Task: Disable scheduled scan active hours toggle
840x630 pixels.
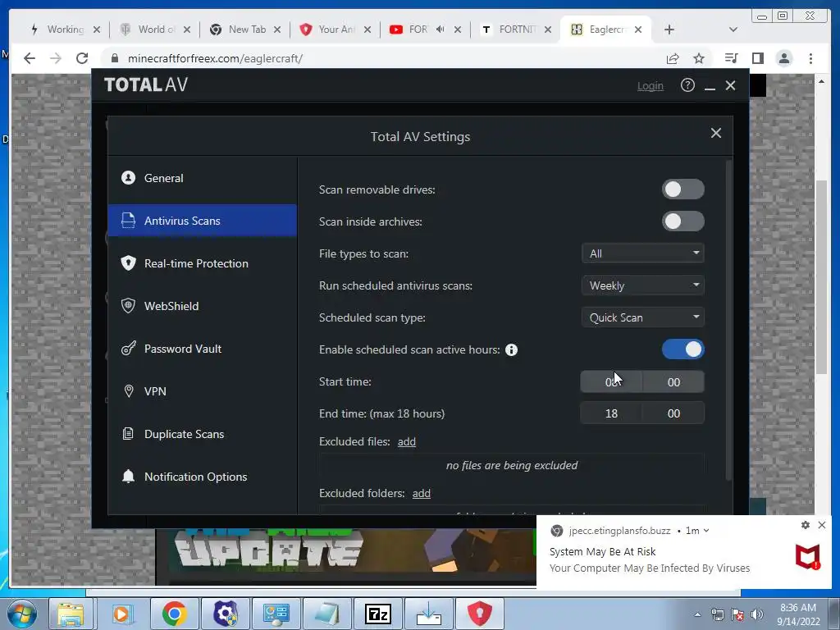Action: click(683, 349)
